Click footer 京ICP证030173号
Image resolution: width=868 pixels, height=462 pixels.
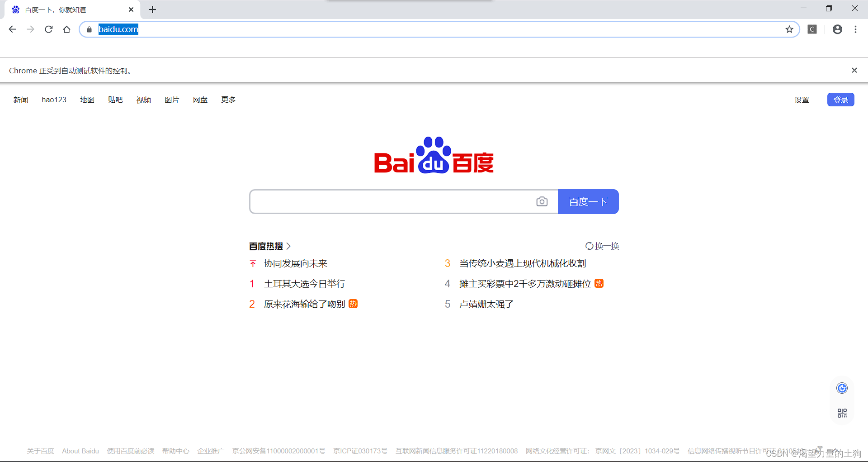point(360,451)
